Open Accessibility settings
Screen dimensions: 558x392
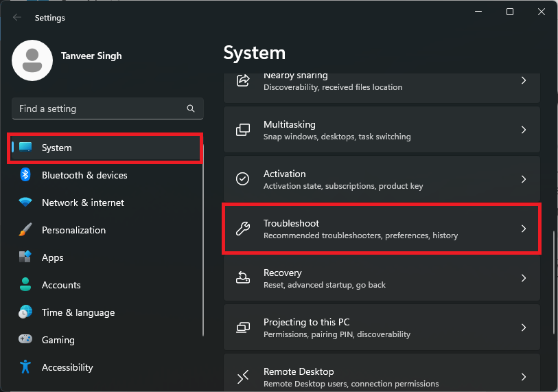[106, 367]
